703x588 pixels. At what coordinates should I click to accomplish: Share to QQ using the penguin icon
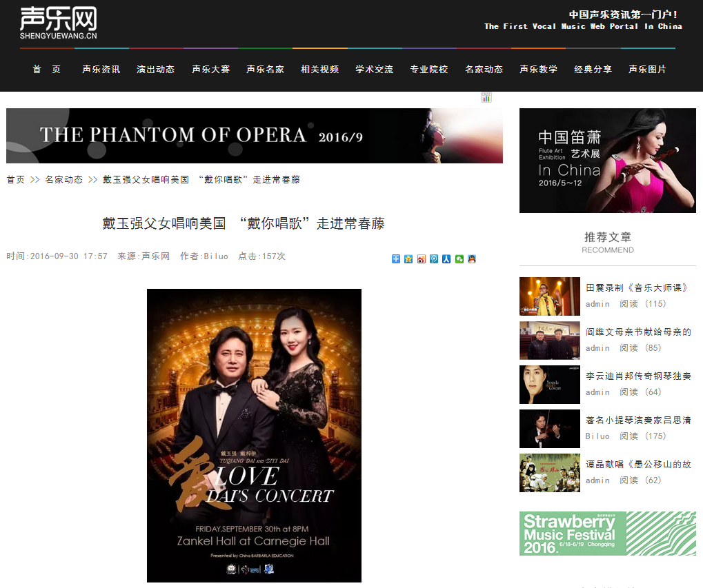point(472,259)
